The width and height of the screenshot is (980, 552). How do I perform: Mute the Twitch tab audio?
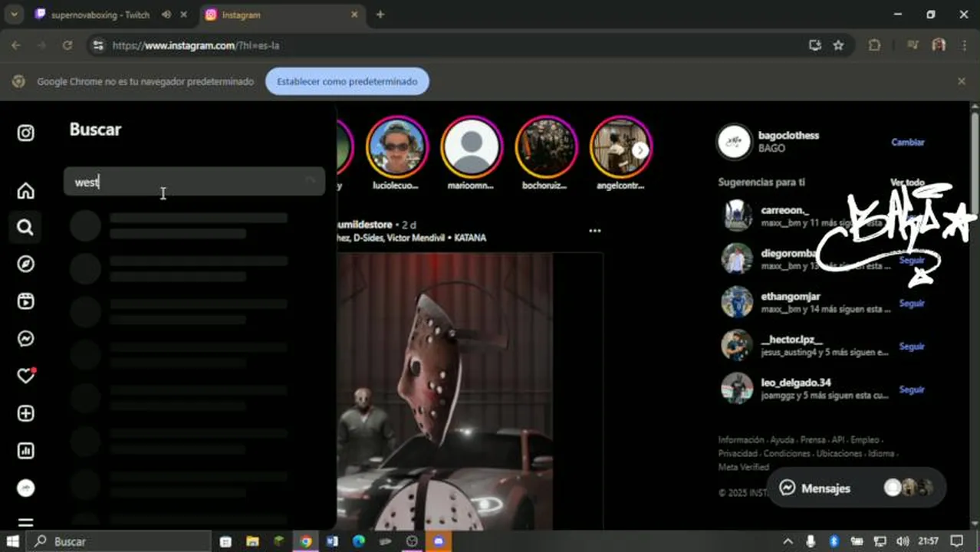[166, 15]
